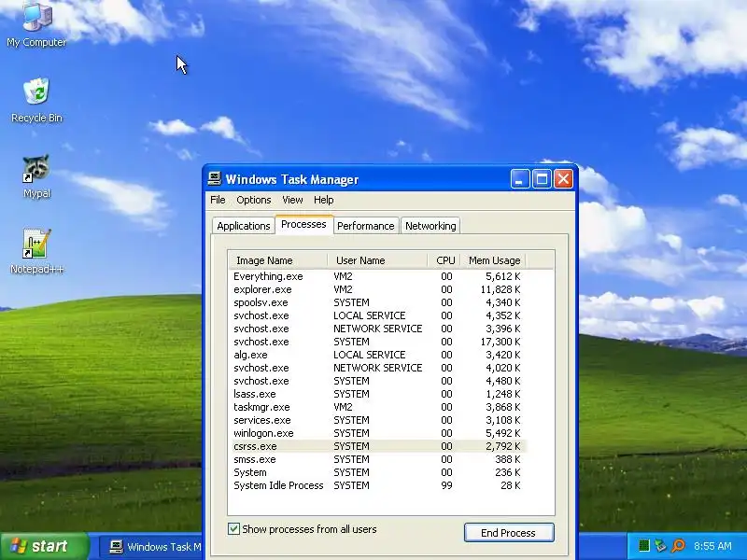
Task: Click the Task Manager title bar icon
Action: 215,179
